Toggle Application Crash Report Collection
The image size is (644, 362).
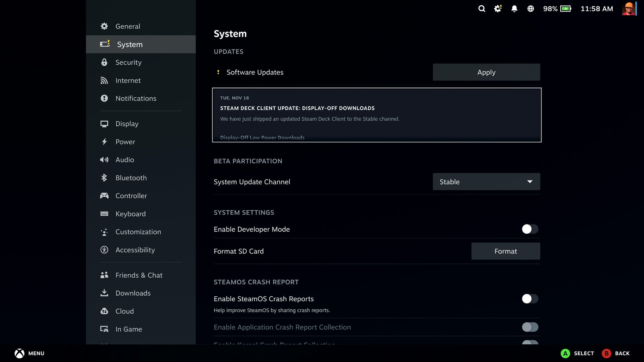(x=529, y=327)
